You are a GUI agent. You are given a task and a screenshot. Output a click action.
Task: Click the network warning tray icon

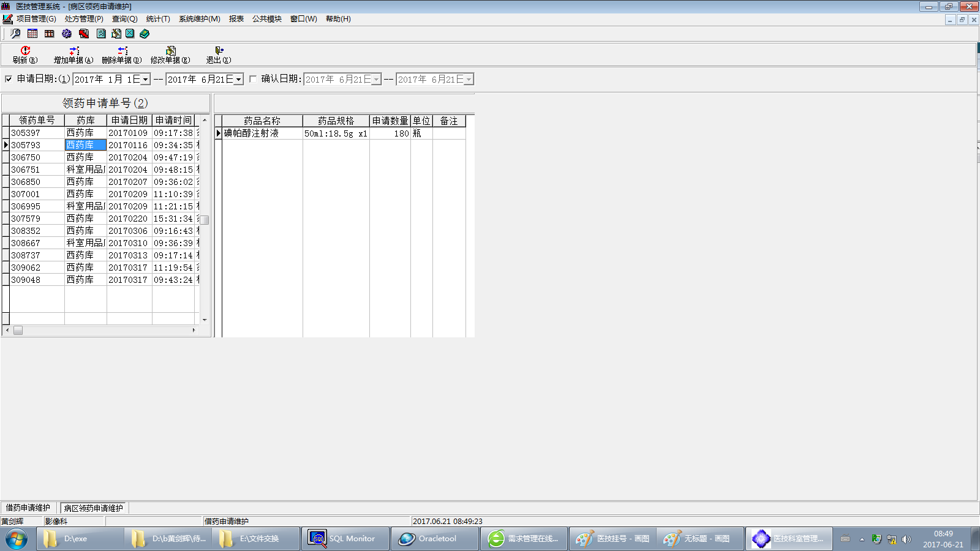(x=892, y=539)
